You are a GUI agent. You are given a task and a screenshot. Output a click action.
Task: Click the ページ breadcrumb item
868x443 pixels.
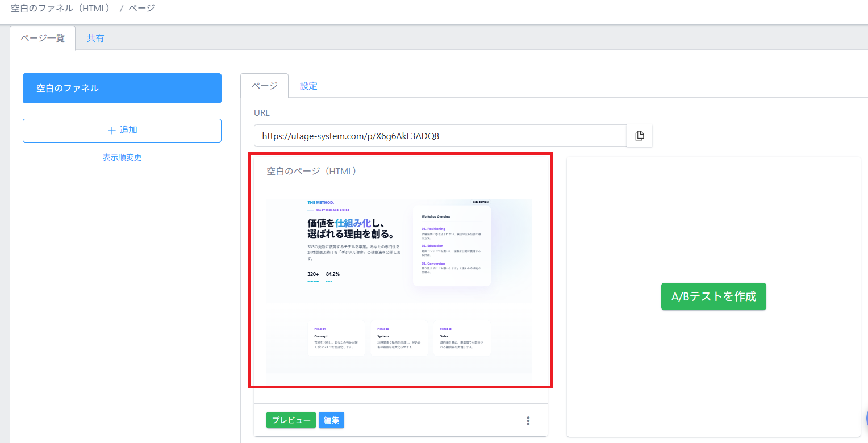(x=141, y=9)
